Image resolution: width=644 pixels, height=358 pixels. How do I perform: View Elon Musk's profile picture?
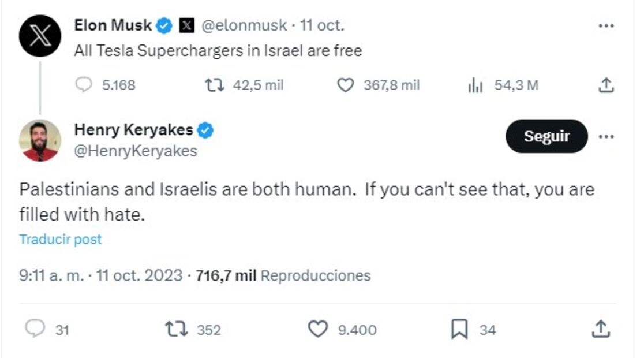tap(39, 36)
